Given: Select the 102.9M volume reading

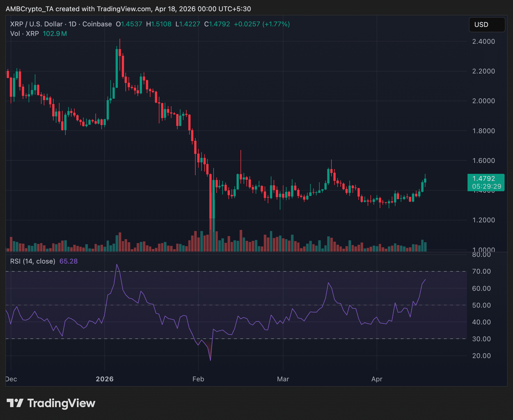Looking at the screenshot, I should [55, 34].
